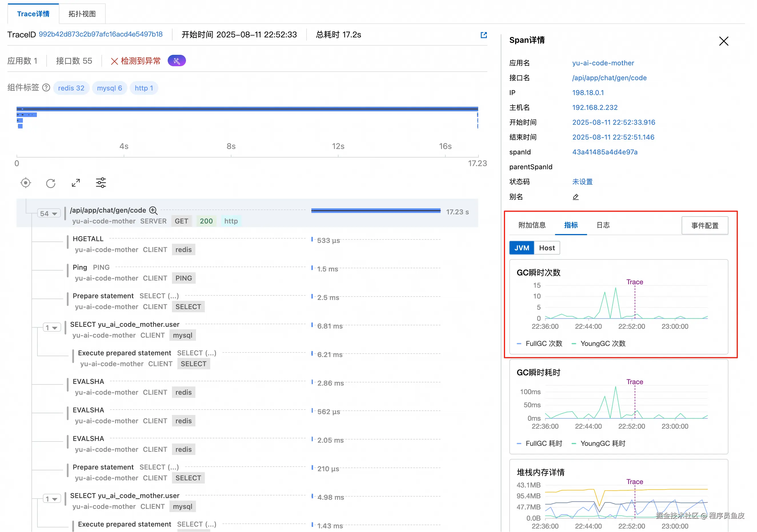Open trace in new window icon

pos(483,35)
